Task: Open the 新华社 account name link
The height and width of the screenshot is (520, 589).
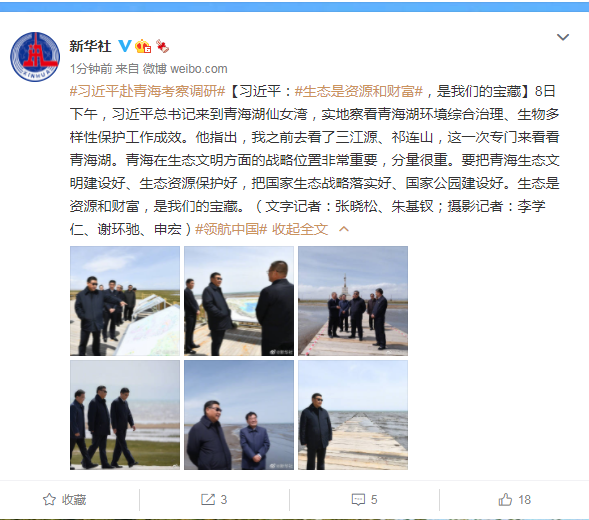Action: pyautogui.click(x=91, y=46)
